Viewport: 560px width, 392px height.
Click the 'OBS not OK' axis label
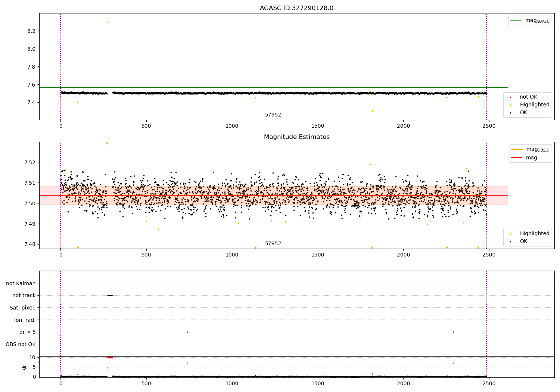pos(21,344)
